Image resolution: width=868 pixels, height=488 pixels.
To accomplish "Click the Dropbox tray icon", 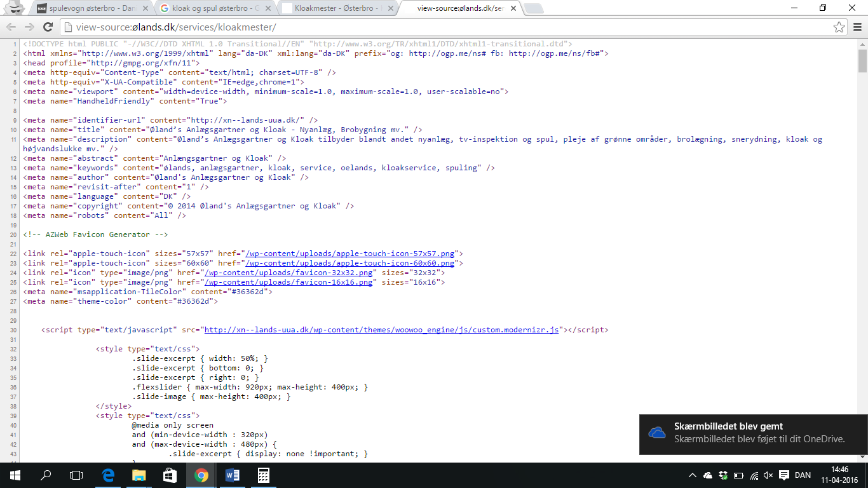I will pos(723,475).
